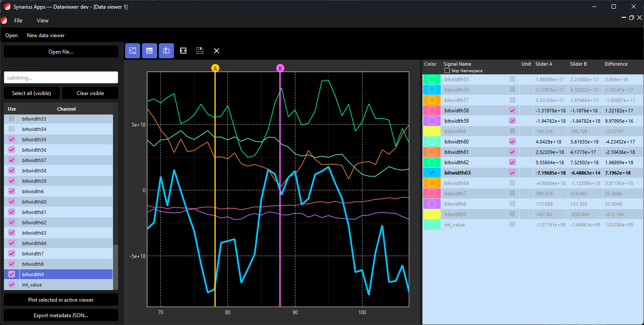Toggle the signal table panel icon

(x=149, y=51)
